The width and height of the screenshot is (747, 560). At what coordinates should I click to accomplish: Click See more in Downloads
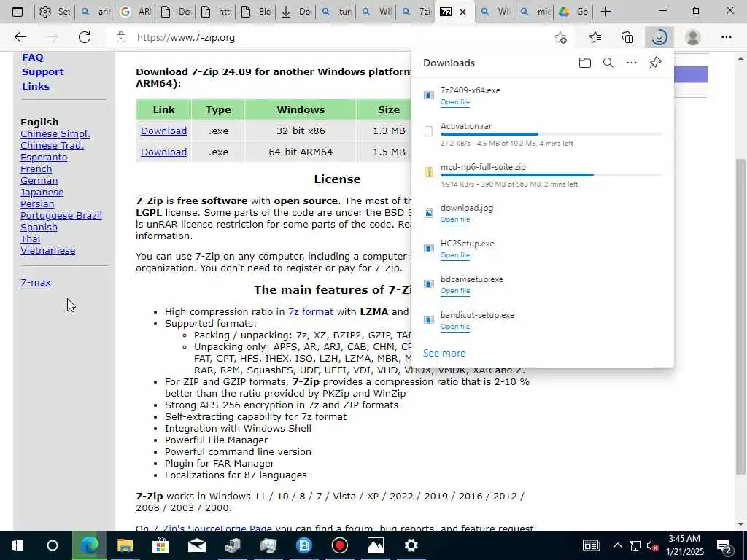(444, 354)
